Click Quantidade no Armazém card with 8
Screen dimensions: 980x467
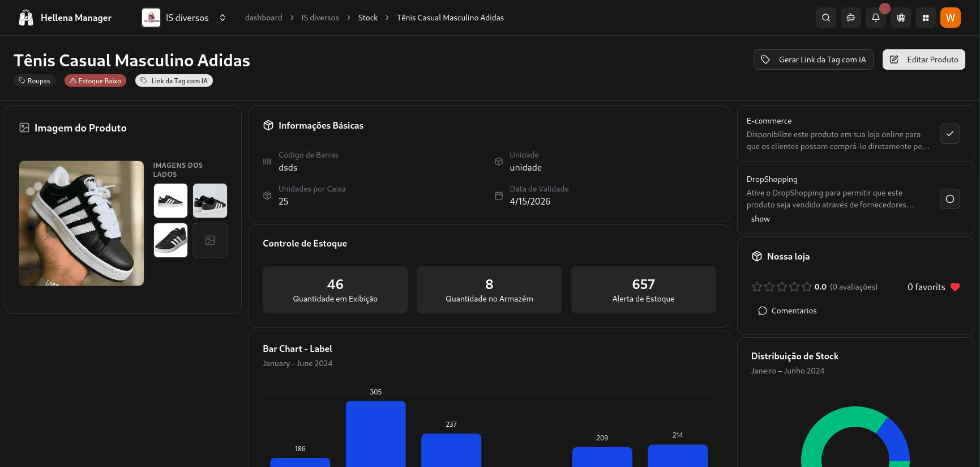[x=489, y=290]
